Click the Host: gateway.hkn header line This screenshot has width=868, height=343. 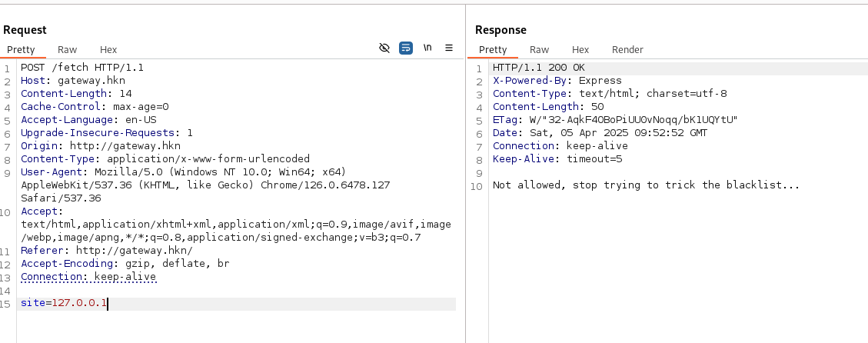coord(72,81)
